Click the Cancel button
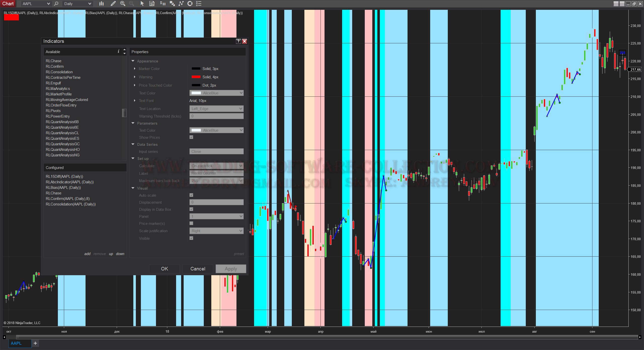 [x=198, y=269]
